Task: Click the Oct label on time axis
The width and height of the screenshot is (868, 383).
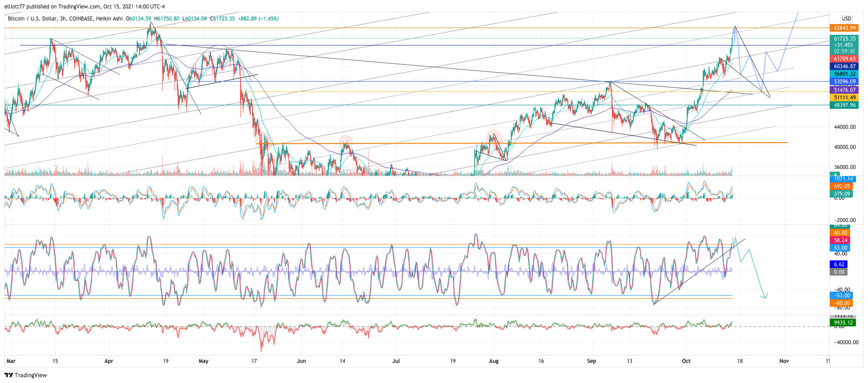Action: click(686, 361)
